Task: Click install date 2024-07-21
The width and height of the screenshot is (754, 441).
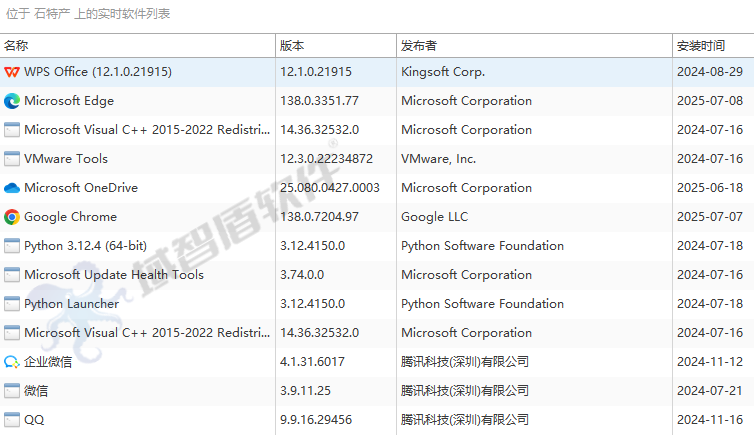Action: 710,391
